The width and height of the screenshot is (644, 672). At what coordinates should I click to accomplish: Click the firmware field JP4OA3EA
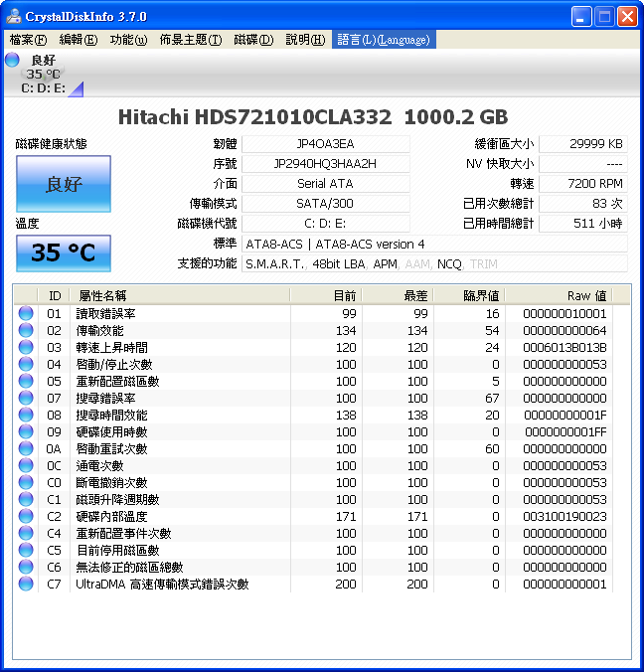click(326, 144)
